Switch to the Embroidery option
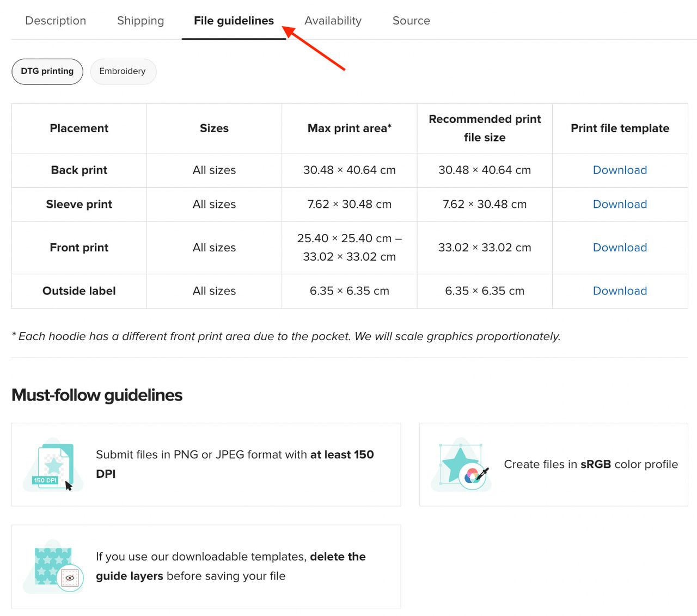The width and height of the screenshot is (697, 616). (123, 71)
